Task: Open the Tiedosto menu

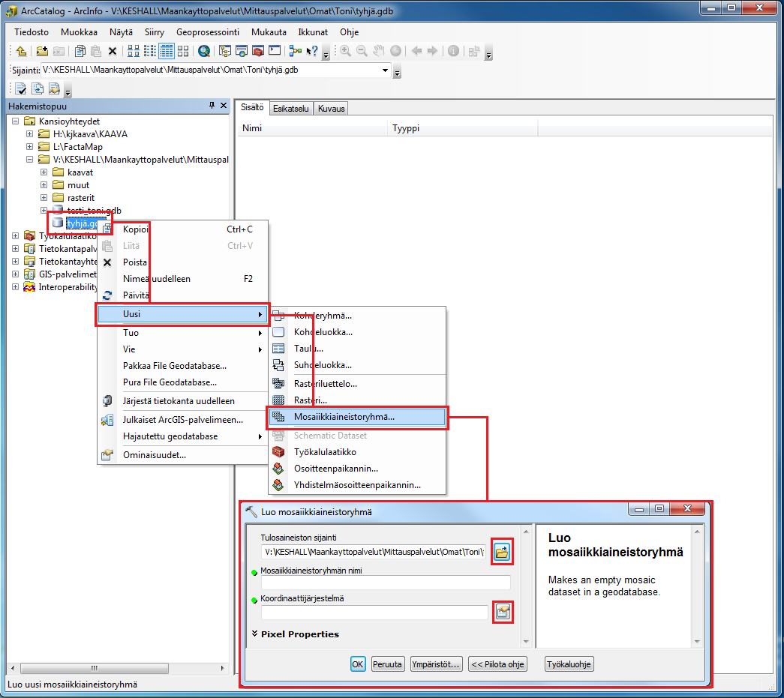Action: click(32, 32)
